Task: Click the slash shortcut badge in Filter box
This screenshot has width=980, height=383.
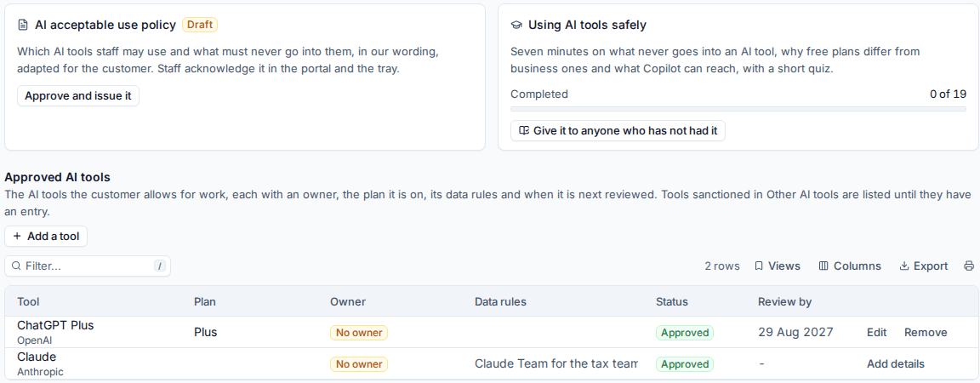Action: pos(160,266)
